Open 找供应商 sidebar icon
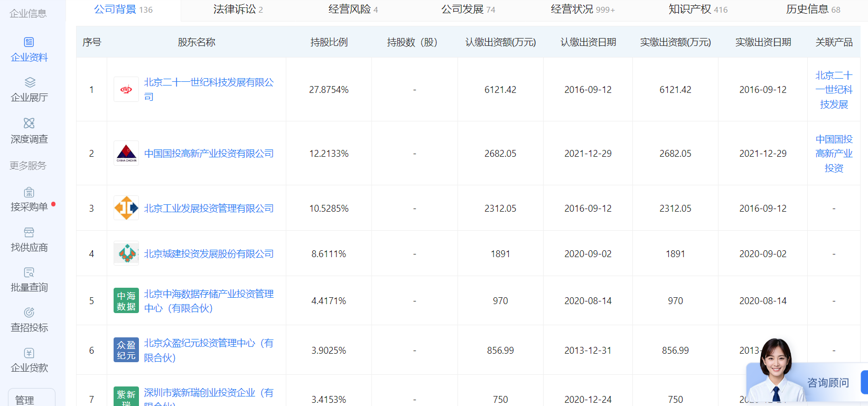868x406 pixels. click(29, 232)
